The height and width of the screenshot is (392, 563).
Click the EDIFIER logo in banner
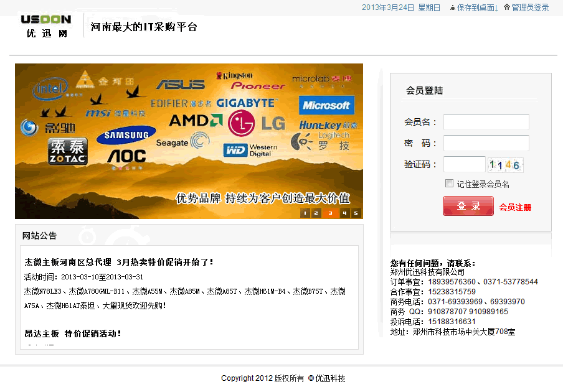click(181, 104)
